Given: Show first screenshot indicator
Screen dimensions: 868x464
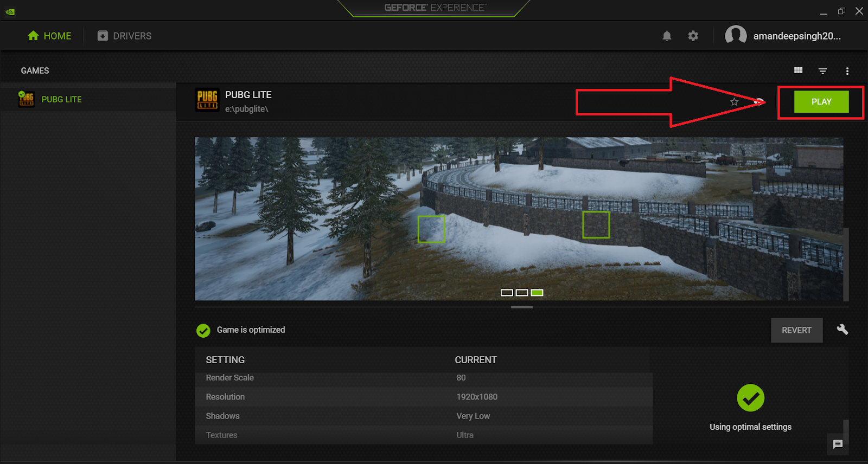Looking at the screenshot, I should [x=507, y=293].
